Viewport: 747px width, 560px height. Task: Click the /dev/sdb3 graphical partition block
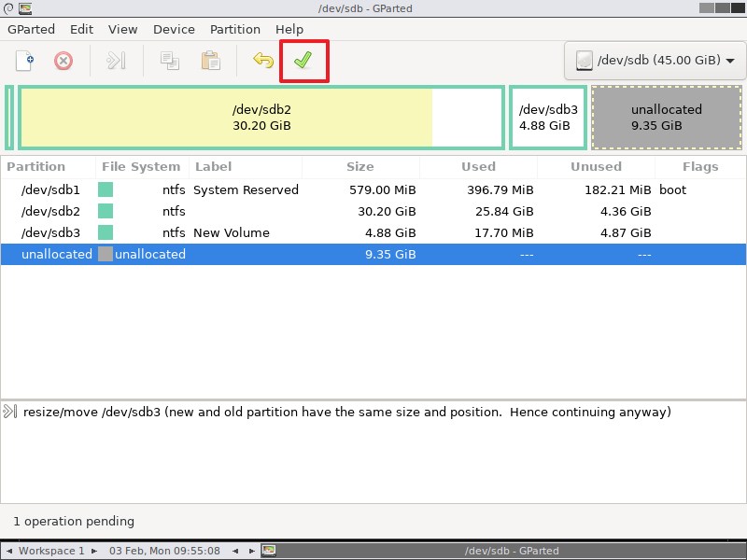(x=546, y=119)
